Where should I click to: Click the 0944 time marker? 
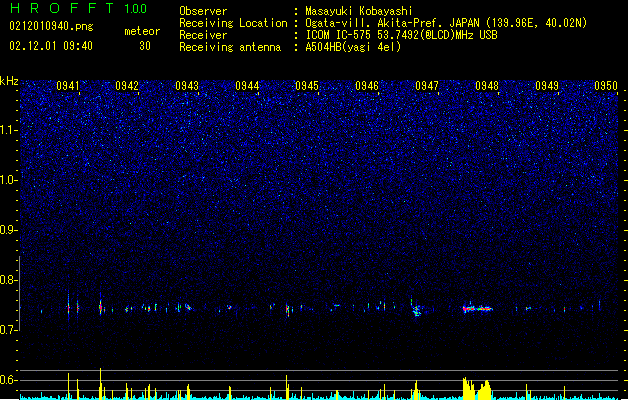247,85
